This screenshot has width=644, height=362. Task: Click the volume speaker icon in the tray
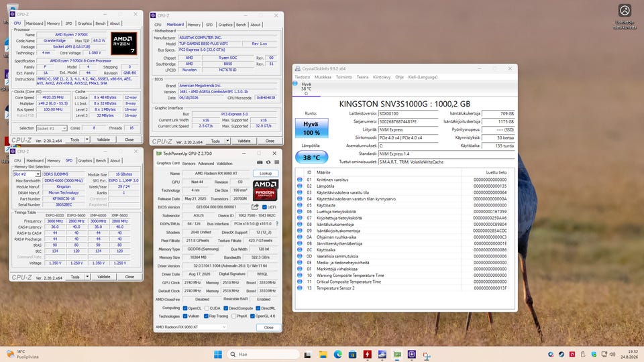612,354
